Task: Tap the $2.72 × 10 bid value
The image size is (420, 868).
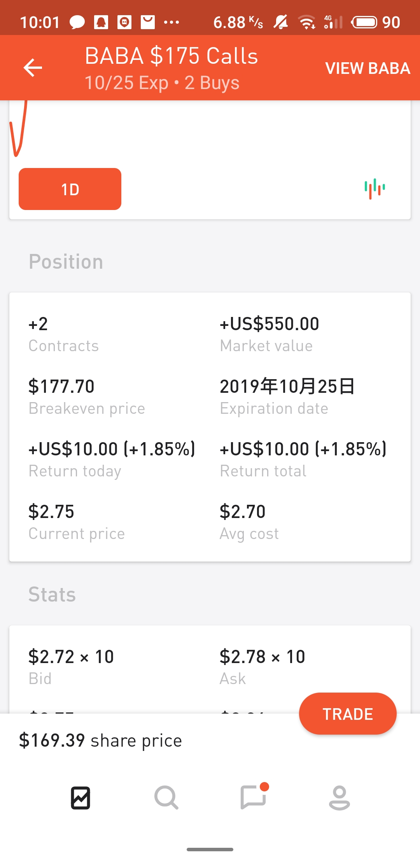Action: pyautogui.click(x=71, y=657)
